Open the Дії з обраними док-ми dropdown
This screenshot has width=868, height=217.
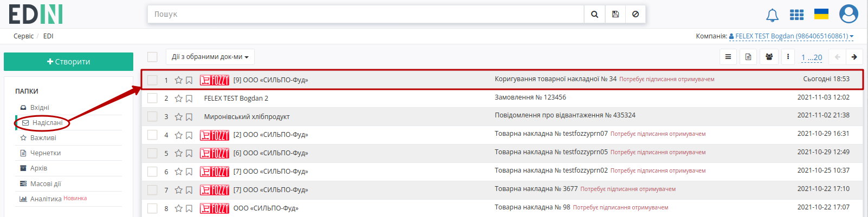click(210, 57)
